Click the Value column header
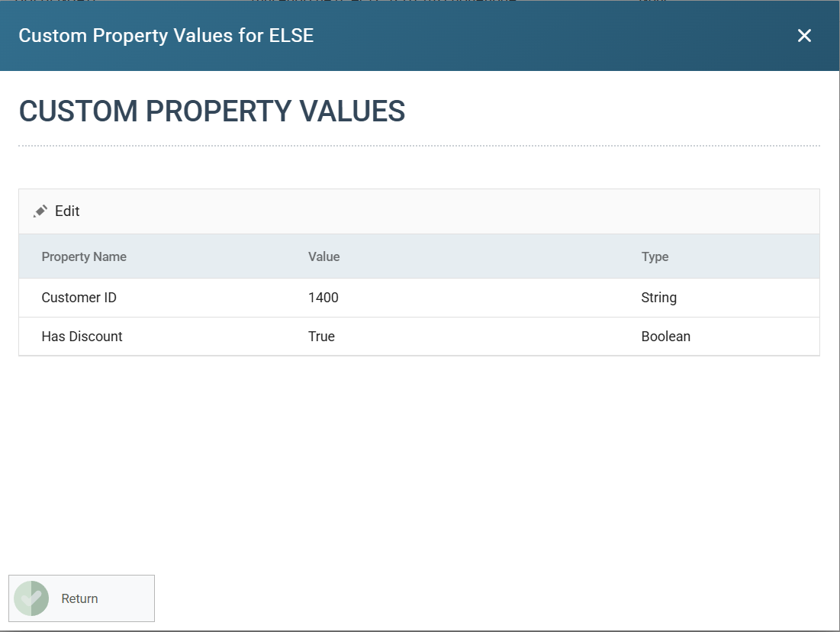 [324, 256]
